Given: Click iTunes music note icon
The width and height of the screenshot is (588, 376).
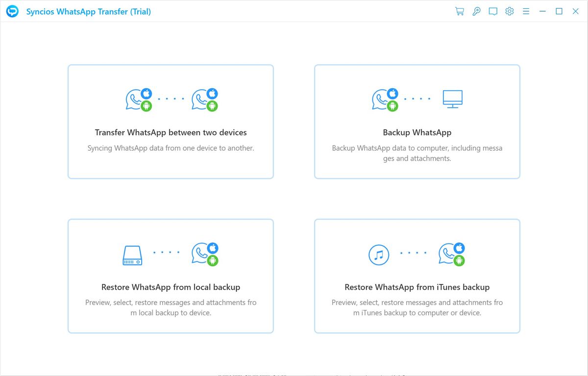Looking at the screenshot, I should click(x=379, y=255).
